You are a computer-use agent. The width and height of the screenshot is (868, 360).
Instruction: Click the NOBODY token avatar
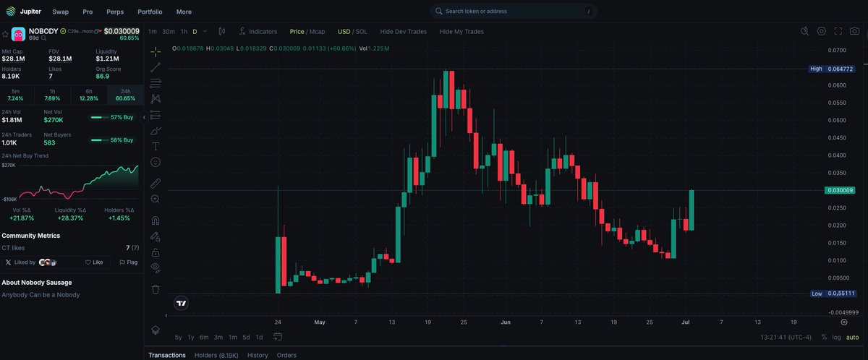point(18,34)
